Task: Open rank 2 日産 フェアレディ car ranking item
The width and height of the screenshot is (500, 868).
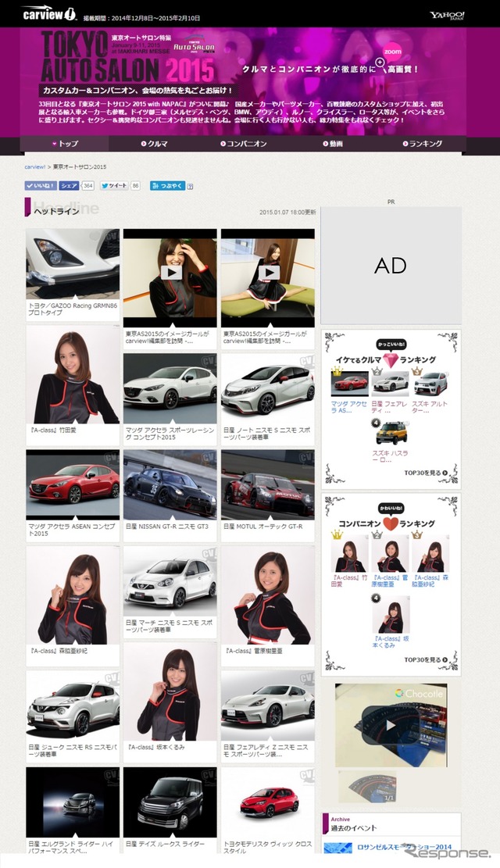Action: pyautogui.click(x=391, y=383)
